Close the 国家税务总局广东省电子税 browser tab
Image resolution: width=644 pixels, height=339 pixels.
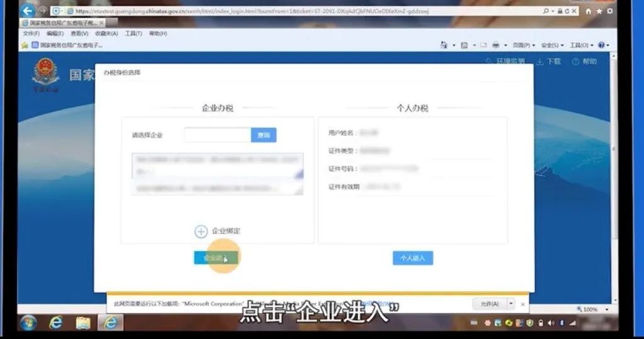tap(101, 22)
